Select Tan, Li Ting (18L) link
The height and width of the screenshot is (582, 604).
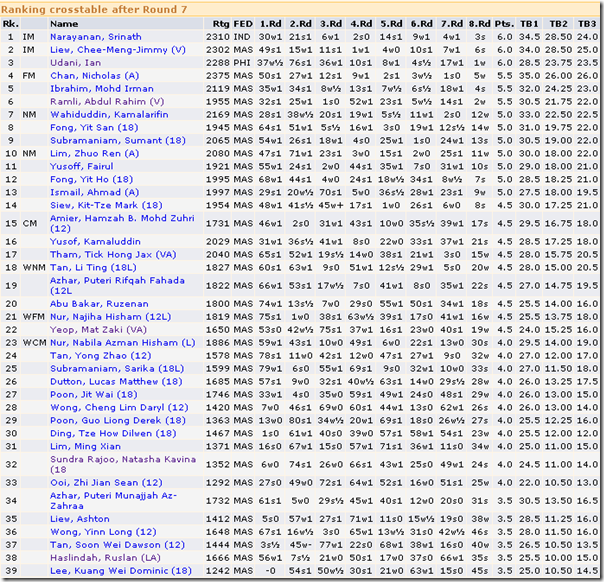[x=93, y=268]
